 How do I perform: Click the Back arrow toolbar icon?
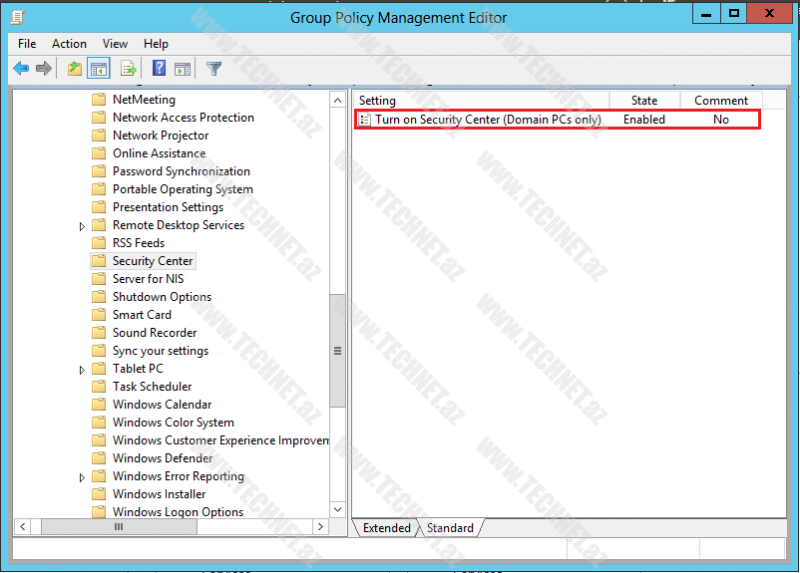click(21, 69)
